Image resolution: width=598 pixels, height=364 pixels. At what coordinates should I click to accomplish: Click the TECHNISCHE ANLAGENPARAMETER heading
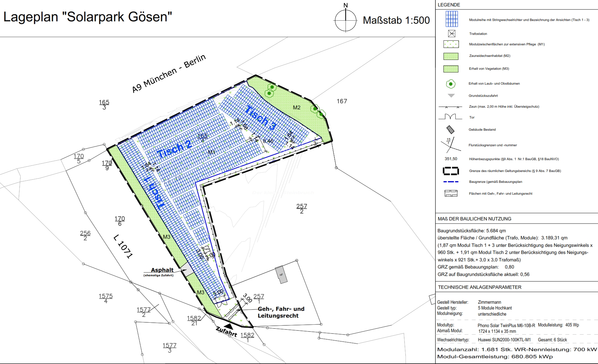(479, 287)
